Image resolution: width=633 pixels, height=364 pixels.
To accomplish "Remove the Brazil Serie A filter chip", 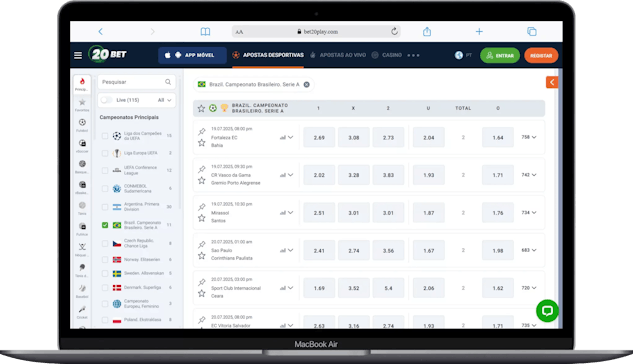I will [x=306, y=84].
